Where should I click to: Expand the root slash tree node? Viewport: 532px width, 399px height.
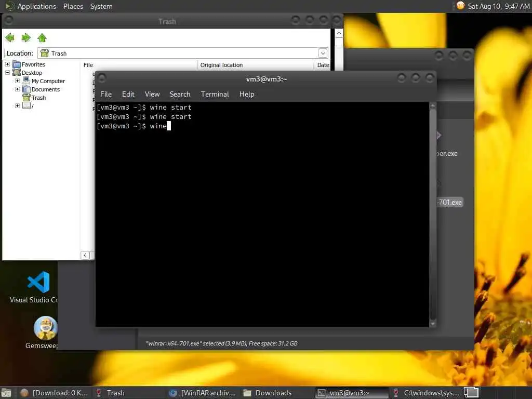coord(17,106)
